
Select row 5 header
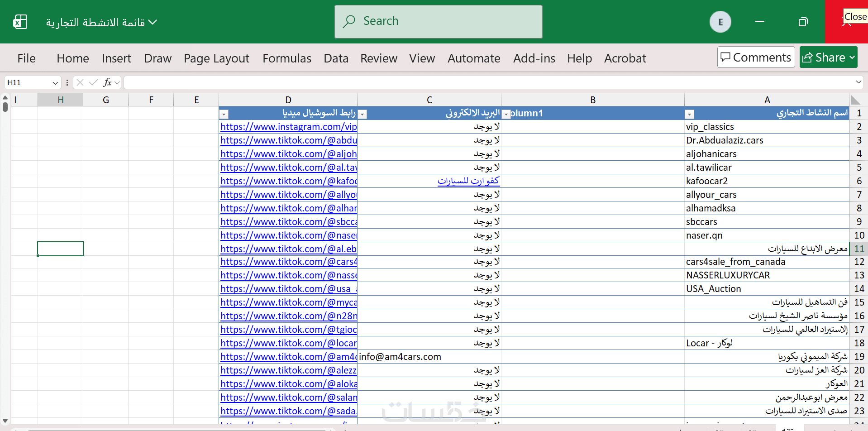(x=859, y=168)
